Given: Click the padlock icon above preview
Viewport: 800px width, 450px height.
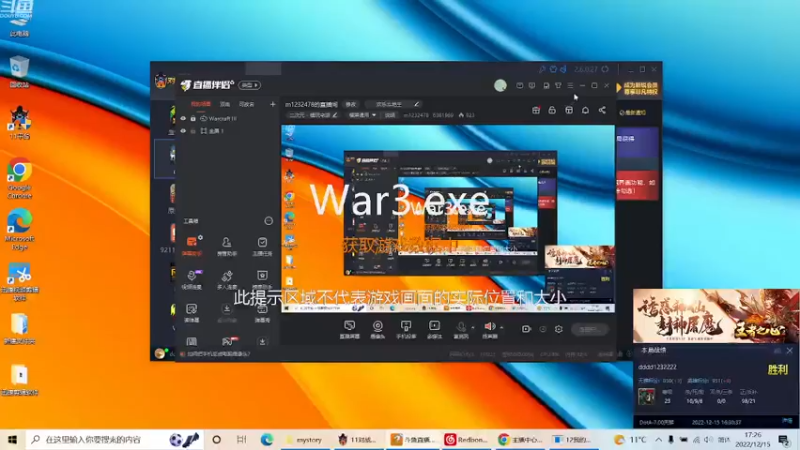Looking at the screenshot, I should pos(552,110).
